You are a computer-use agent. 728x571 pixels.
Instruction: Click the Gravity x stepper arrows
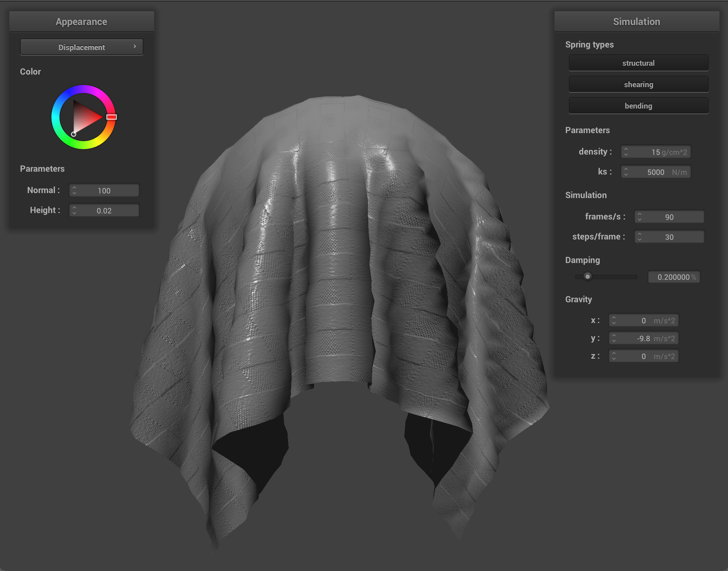point(614,320)
